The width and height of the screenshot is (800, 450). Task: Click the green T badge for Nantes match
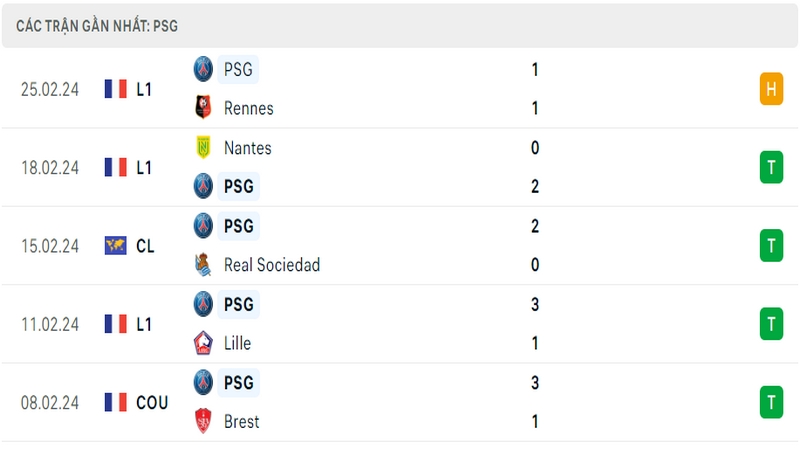click(771, 167)
